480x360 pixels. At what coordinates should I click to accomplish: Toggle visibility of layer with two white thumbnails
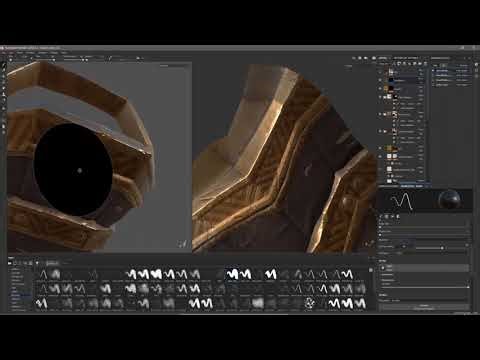[x=380, y=156]
